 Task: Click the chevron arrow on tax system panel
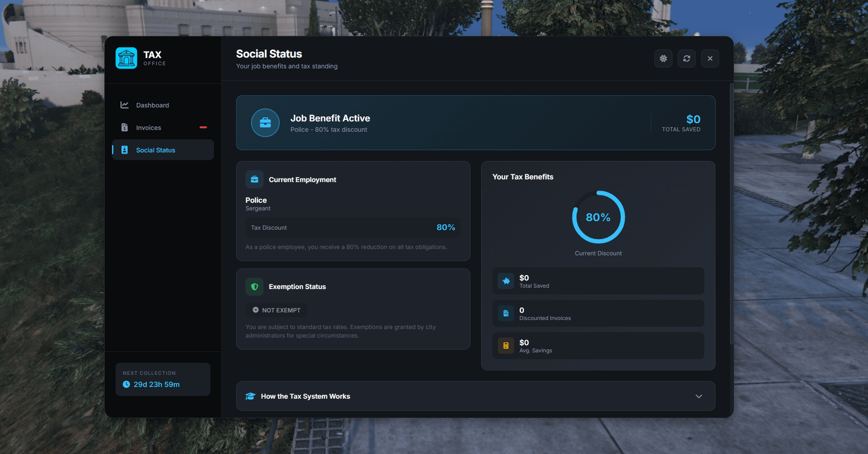point(698,397)
